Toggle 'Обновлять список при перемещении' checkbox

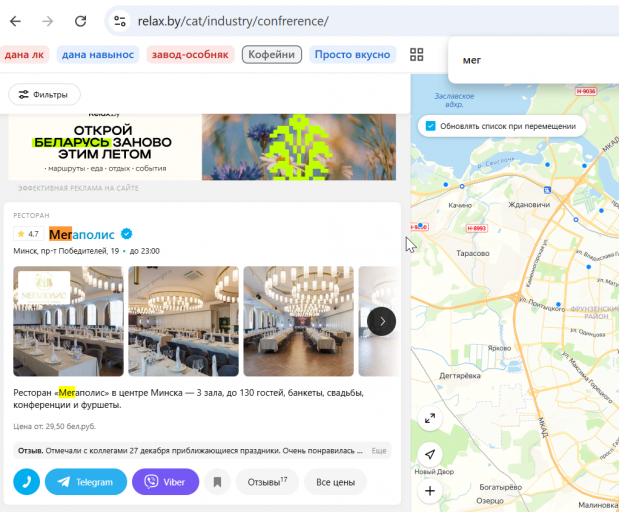tap(430, 126)
